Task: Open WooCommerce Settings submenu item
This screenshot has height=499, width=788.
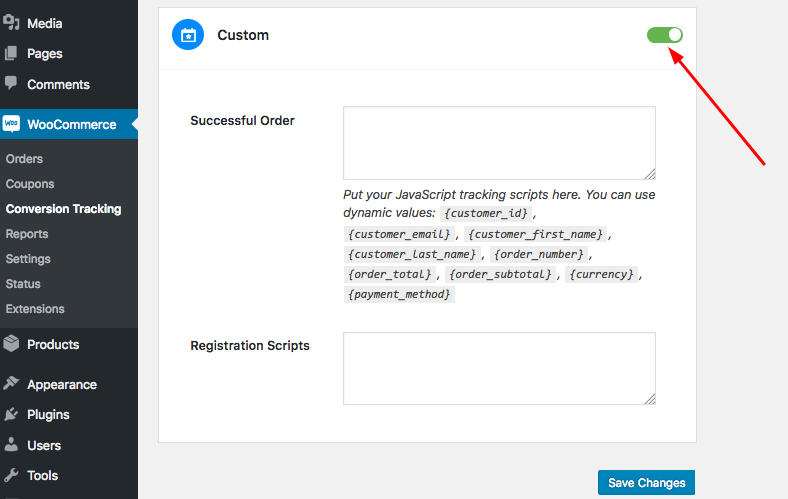Action: tap(28, 259)
